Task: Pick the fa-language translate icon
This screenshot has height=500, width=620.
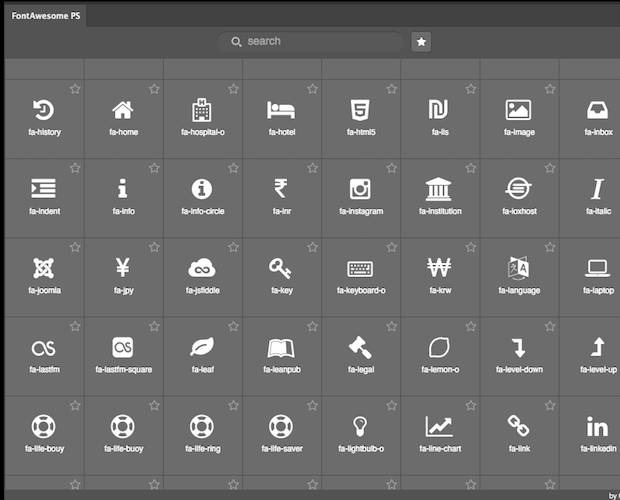Action: pos(518,268)
